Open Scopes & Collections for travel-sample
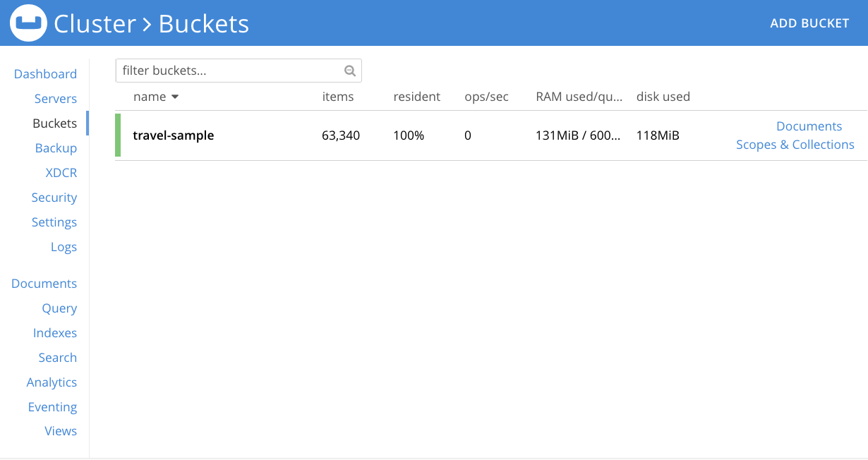Screen dimensions: 868x460 coord(795,144)
